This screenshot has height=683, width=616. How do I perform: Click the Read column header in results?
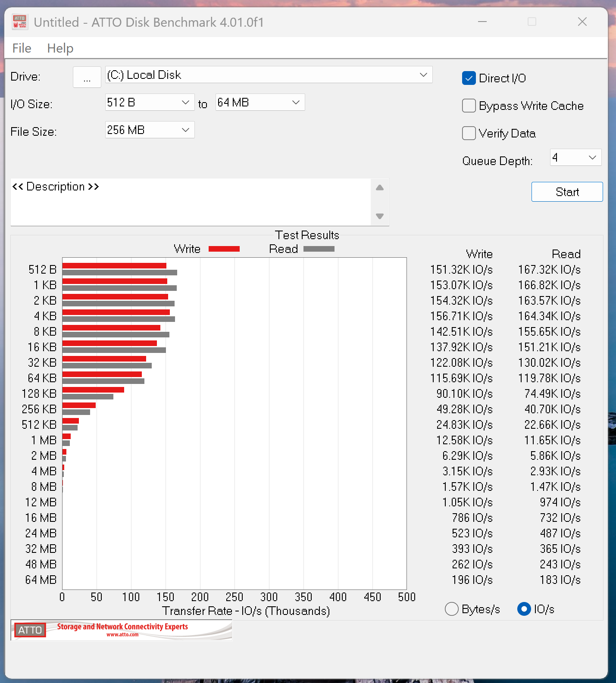tap(566, 254)
